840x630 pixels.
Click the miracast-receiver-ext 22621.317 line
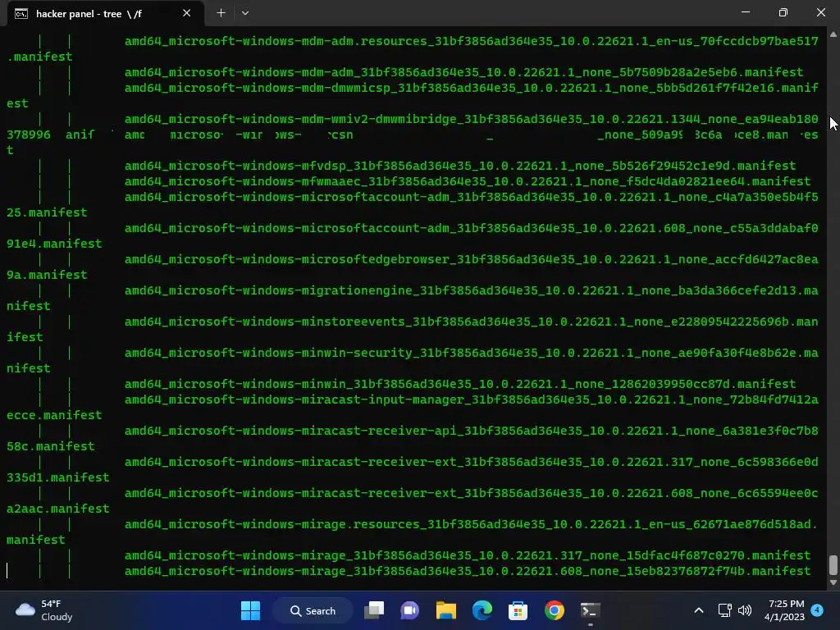pos(472,462)
